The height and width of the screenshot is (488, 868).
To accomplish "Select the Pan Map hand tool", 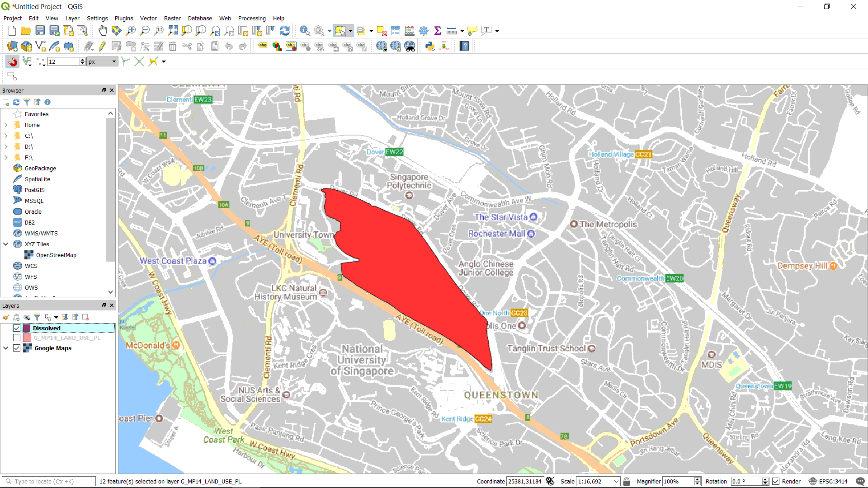I will [103, 31].
